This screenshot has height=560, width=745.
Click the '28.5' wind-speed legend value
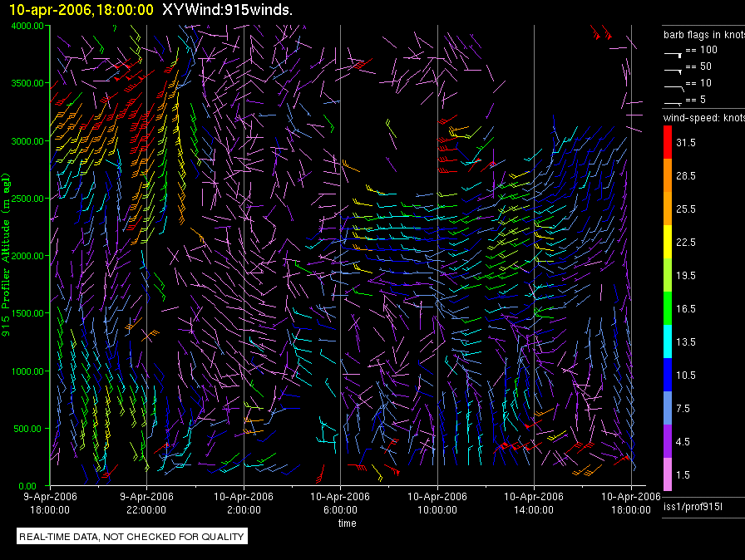click(x=686, y=176)
